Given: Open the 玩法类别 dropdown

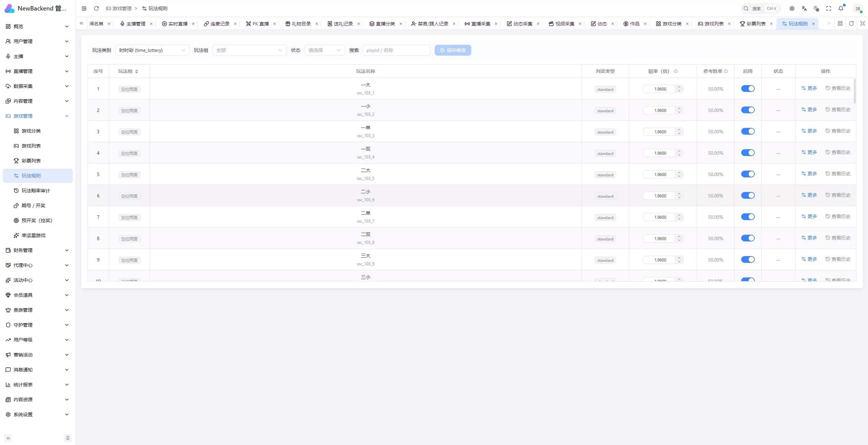Looking at the screenshot, I should click(x=152, y=50).
